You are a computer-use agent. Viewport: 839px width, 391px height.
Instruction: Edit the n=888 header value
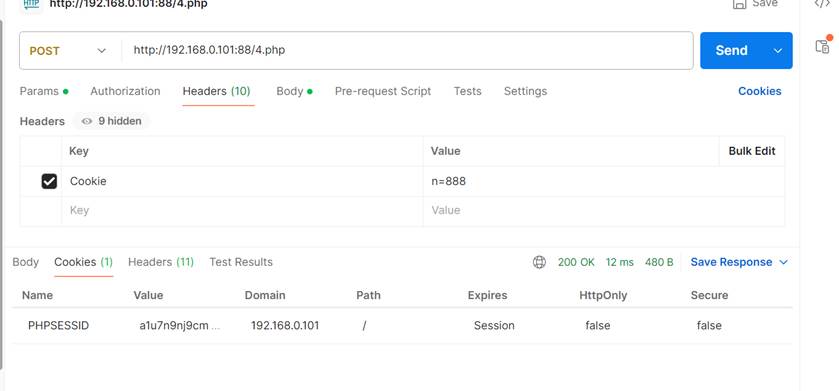(604, 182)
